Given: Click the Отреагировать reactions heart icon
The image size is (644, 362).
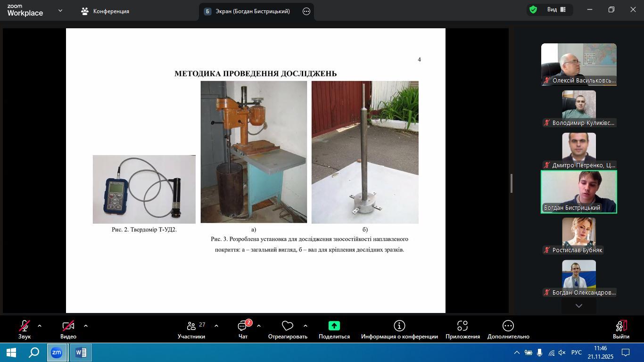Looking at the screenshot, I should tap(287, 326).
